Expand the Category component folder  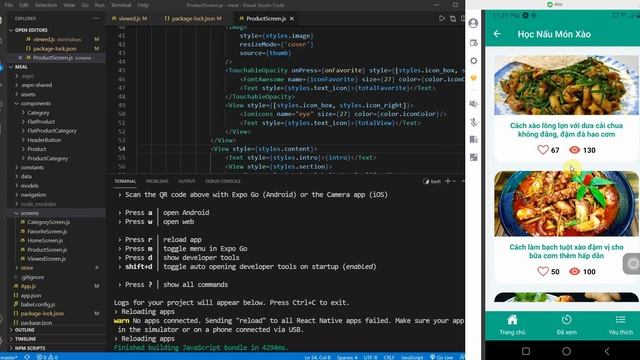point(38,113)
